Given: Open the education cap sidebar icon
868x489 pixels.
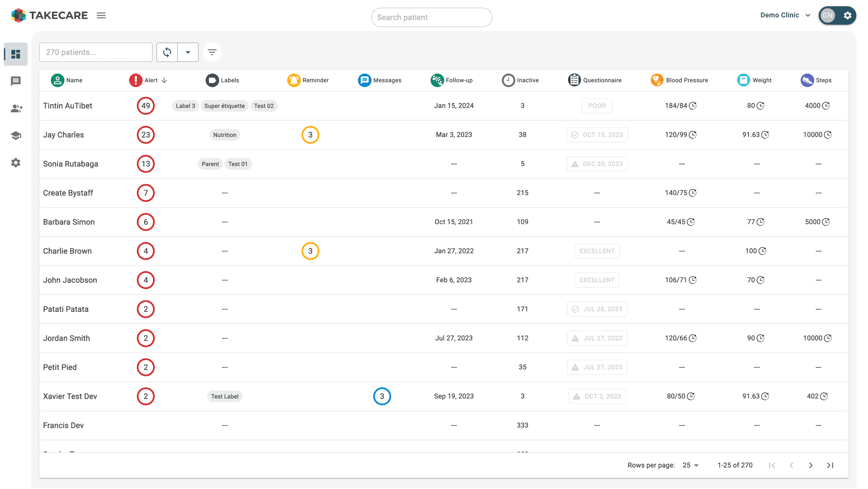Looking at the screenshot, I should [x=16, y=136].
